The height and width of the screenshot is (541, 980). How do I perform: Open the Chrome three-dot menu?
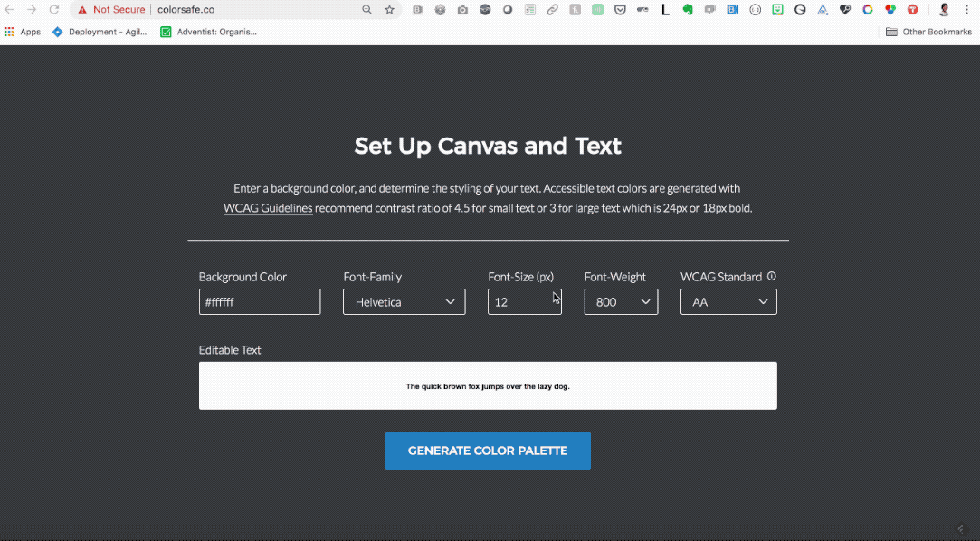tap(966, 9)
